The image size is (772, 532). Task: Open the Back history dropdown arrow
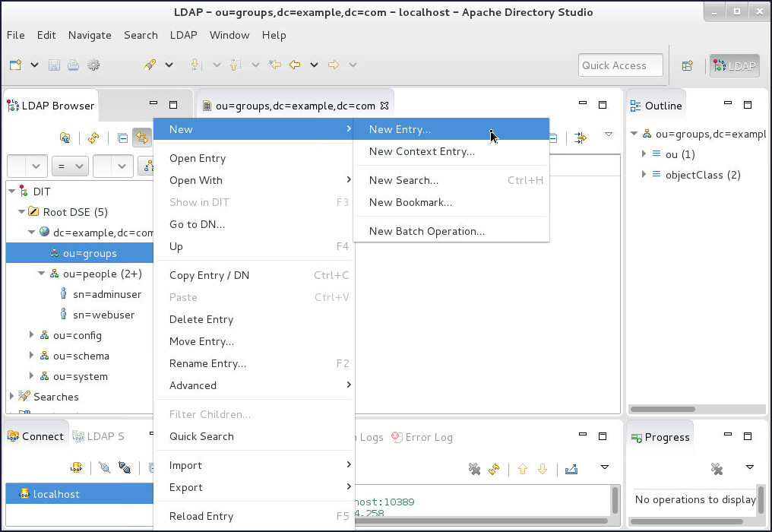click(314, 65)
